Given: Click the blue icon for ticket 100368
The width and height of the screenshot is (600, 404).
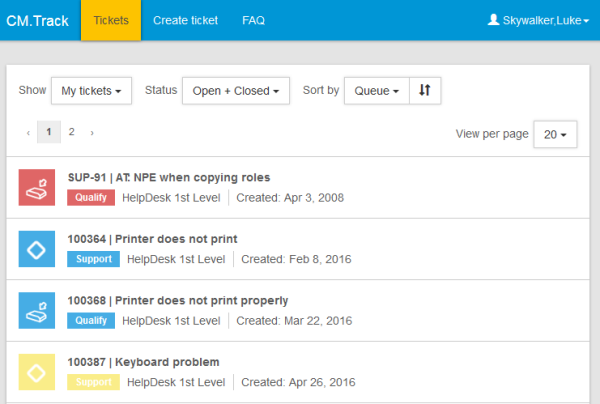Looking at the screenshot, I should tap(37, 311).
